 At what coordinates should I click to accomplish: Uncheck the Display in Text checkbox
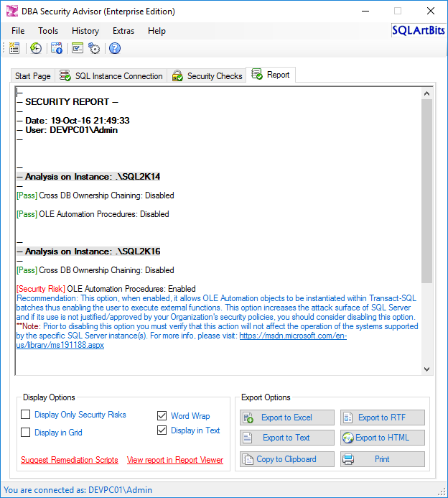pos(162,430)
